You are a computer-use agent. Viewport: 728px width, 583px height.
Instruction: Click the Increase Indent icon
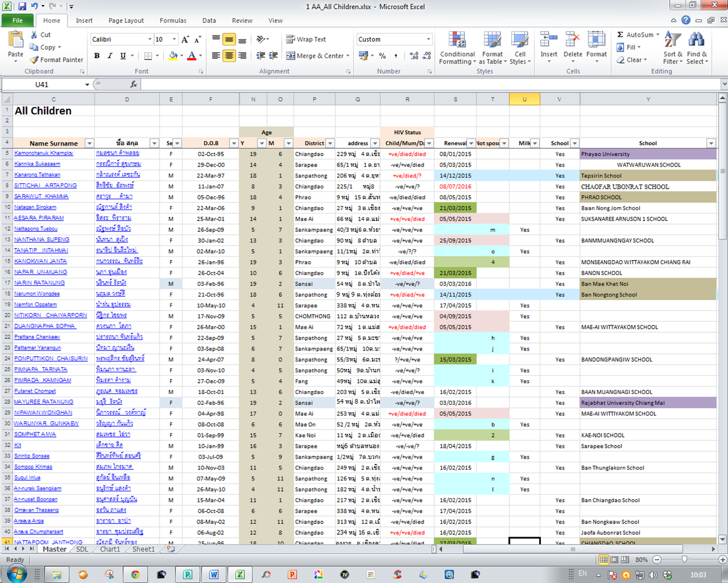(274, 56)
